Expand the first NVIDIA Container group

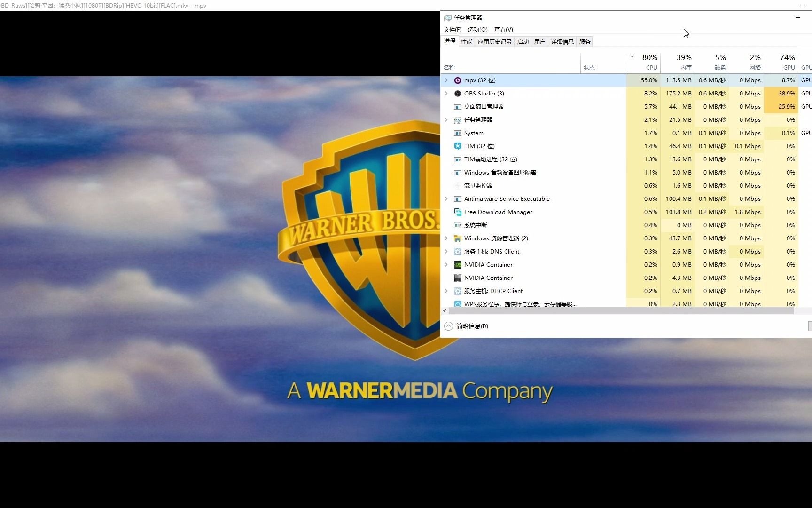[446, 265]
